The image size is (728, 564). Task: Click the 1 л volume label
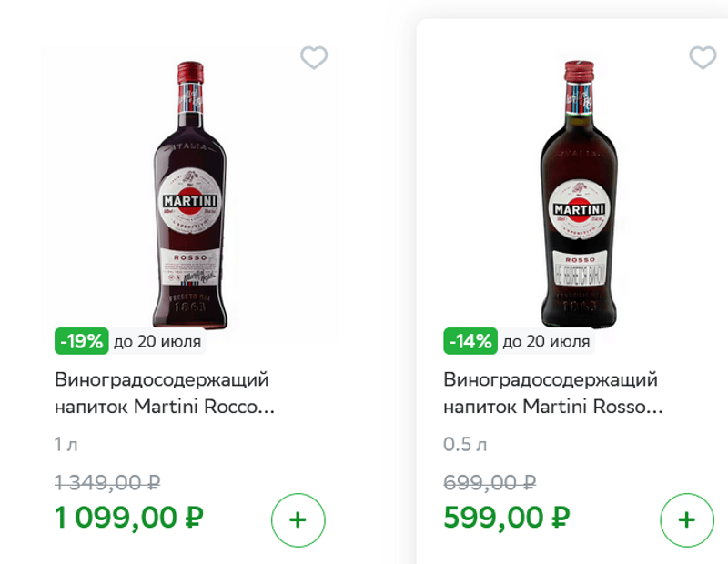click(66, 445)
